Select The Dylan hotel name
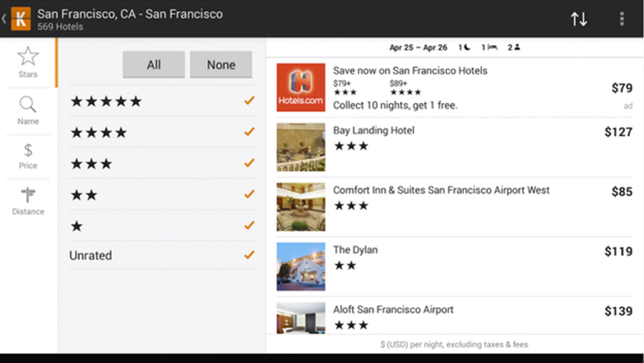This screenshot has width=644, height=363. (x=355, y=250)
